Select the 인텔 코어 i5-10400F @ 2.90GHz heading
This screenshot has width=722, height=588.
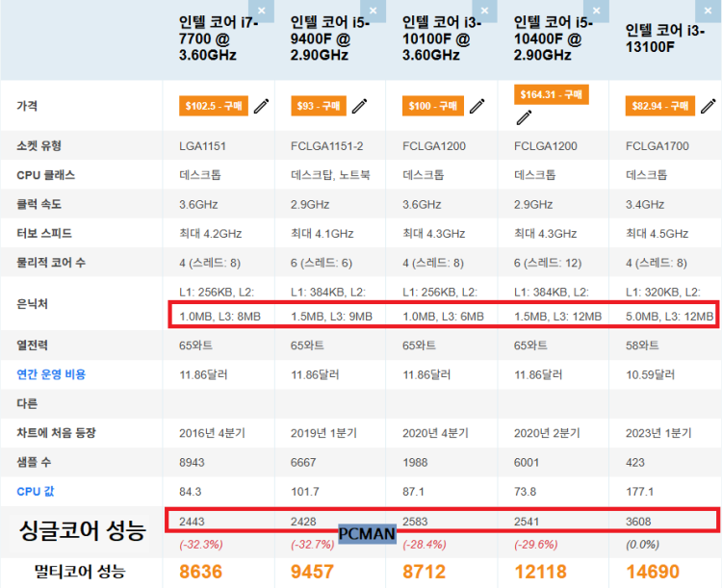tap(553, 38)
